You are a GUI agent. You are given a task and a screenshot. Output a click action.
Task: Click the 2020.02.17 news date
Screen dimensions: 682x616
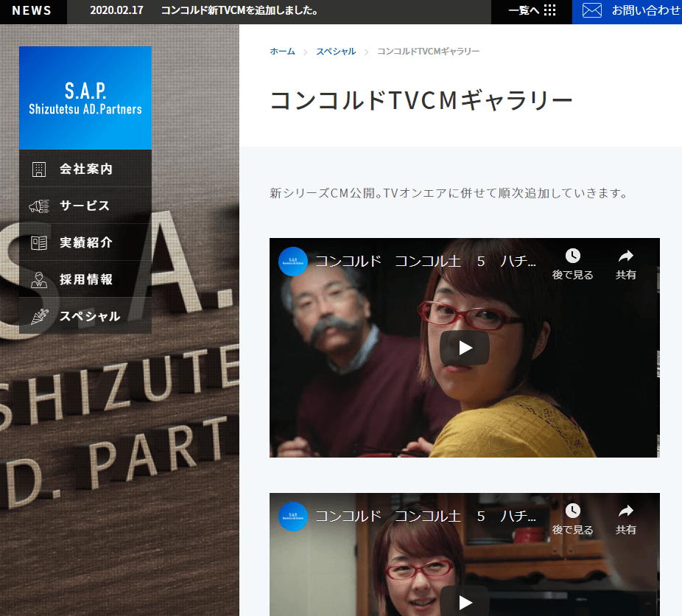click(x=116, y=10)
